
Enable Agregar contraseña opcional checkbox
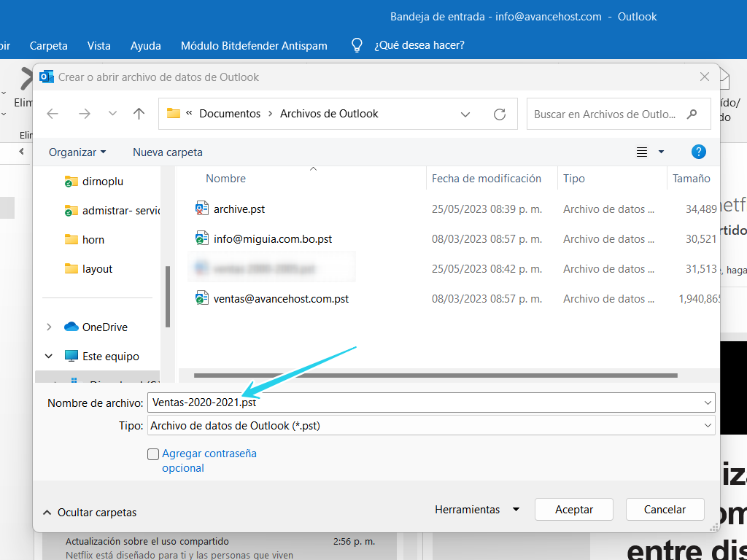click(x=153, y=454)
